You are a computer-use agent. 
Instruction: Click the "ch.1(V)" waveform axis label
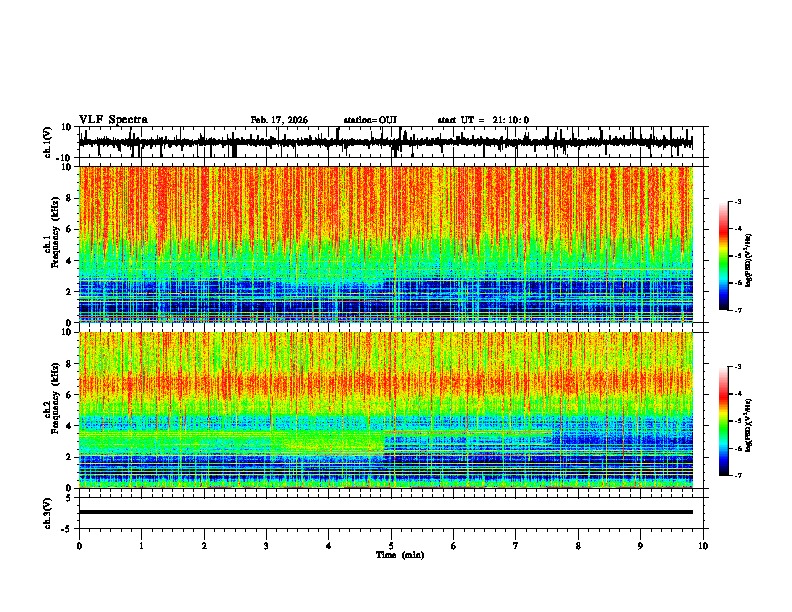[x=48, y=142]
